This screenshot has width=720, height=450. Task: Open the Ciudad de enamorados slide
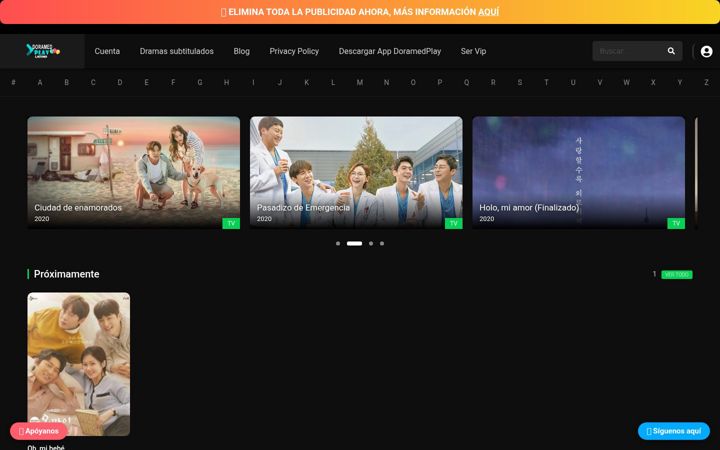tap(134, 172)
